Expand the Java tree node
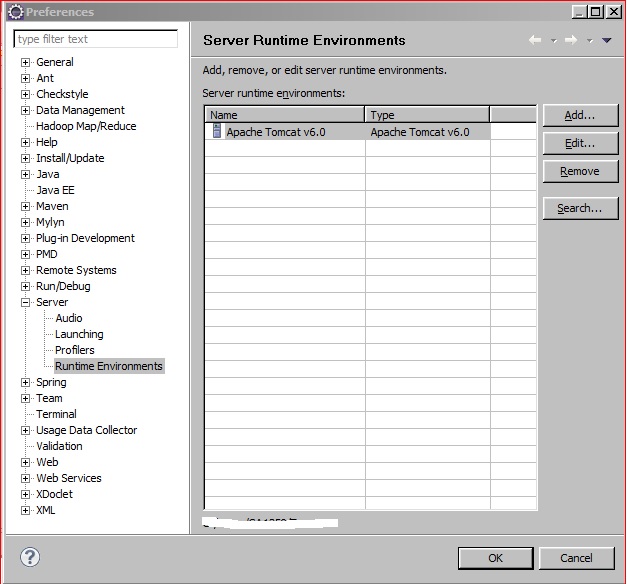 pyautogui.click(x=26, y=174)
